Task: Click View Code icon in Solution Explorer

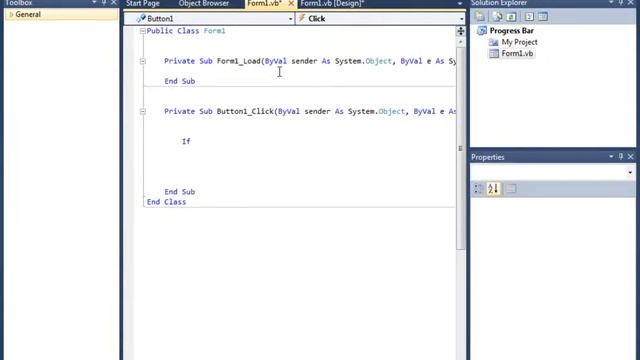Action: [x=529, y=17]
